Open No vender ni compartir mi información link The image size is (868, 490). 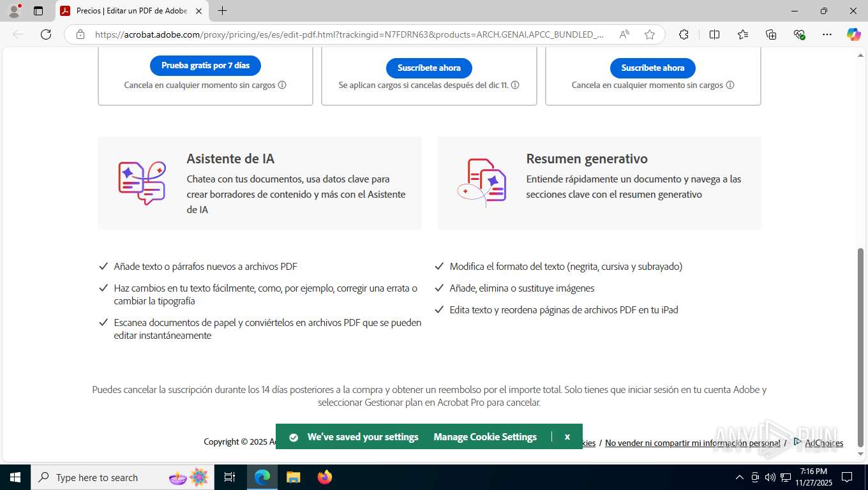pos(692,443)
